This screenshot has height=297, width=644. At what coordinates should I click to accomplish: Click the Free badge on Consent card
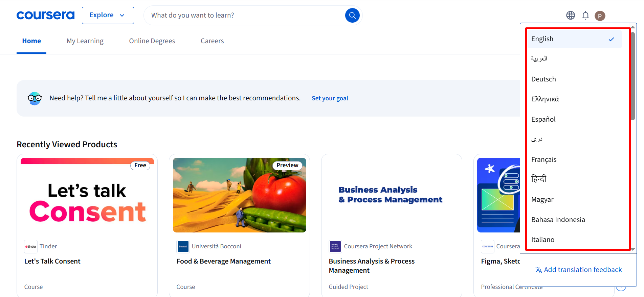pos(140,165)
